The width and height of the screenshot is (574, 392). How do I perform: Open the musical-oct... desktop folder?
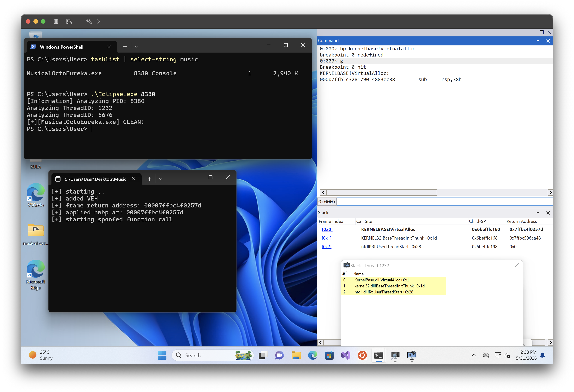35,234
